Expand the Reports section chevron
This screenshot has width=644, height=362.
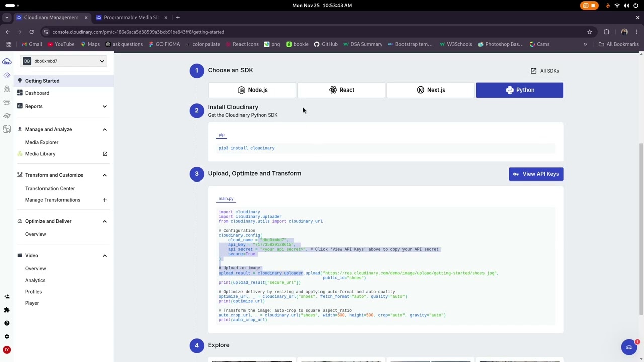click(x=105, y=106)
